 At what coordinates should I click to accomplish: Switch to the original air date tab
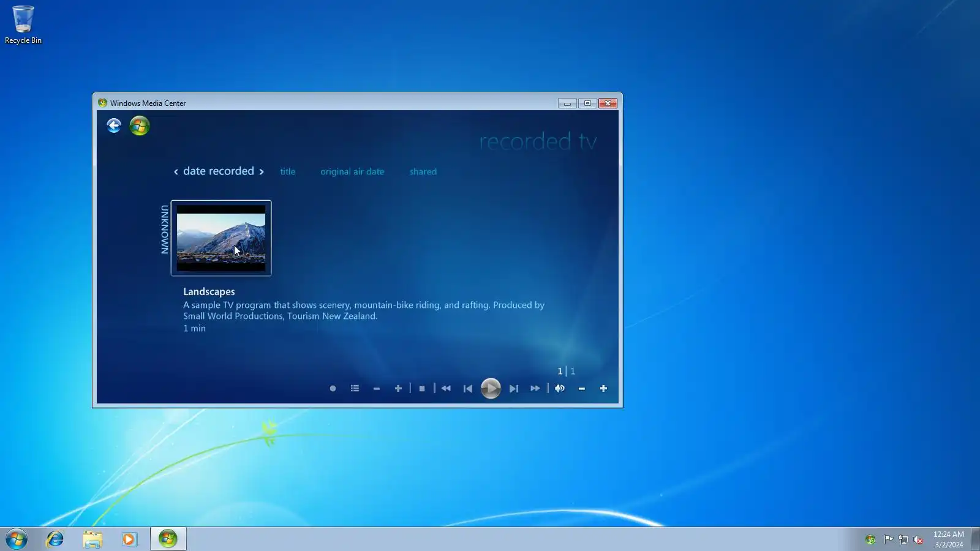tap(352, 172)
